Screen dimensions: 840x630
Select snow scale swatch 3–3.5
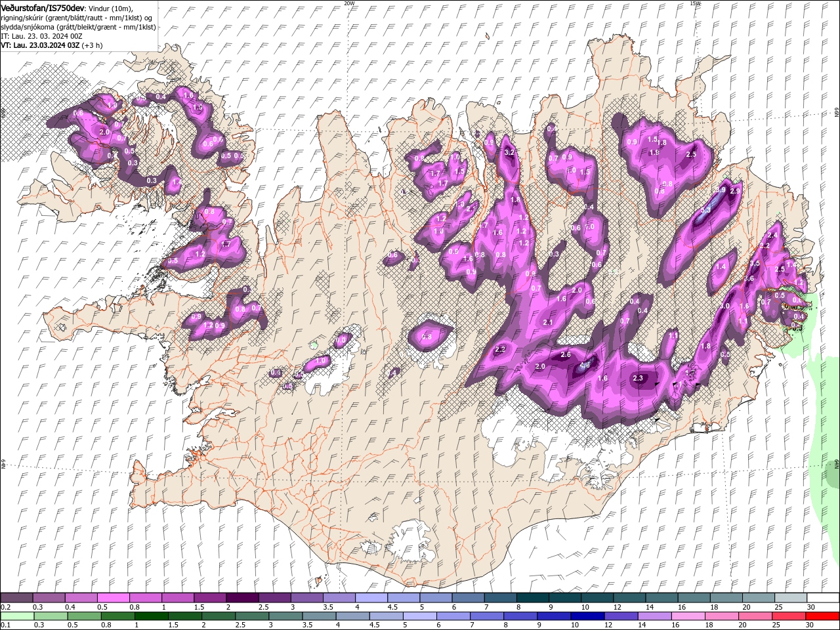tap(306, 598)
